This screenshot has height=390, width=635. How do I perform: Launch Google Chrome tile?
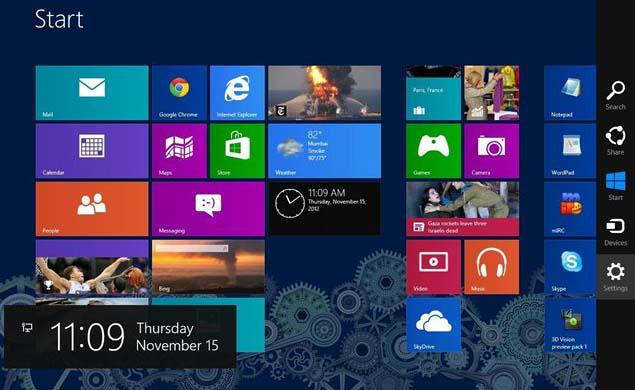point(179,93)
